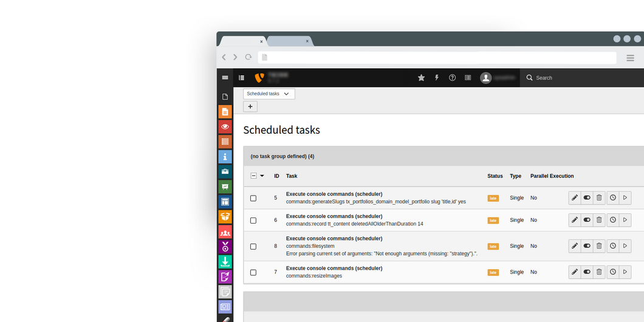Toggle the select-all tasks checkbox in header
Viewport: 644px width, 322px height.
(253, 176)
